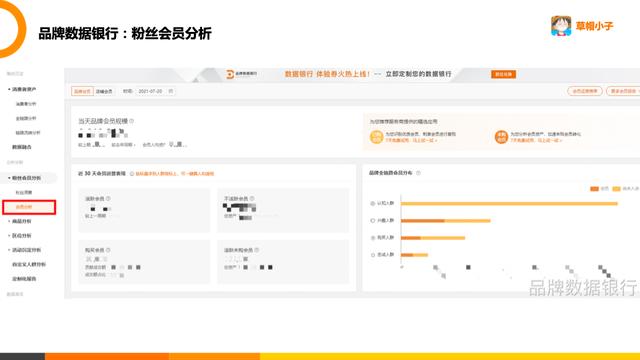Click the yellow round app icon in recommendations
This screenshot has width=640, height=360.
[x=376, y=137]
